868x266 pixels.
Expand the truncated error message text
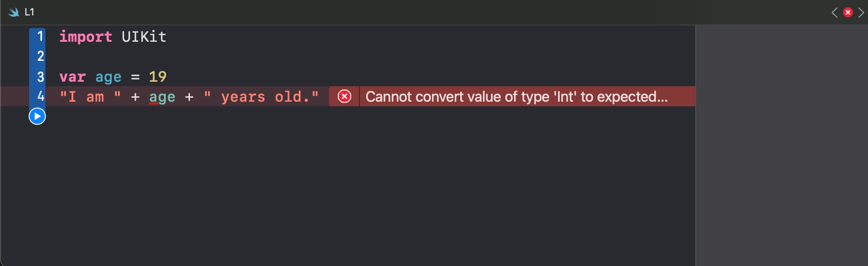[x=516, y=96]
